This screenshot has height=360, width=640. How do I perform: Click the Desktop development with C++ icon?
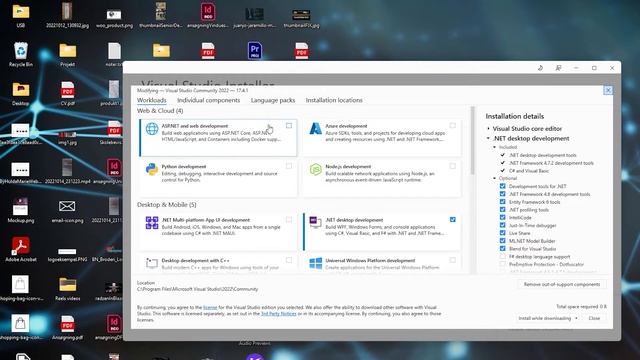tap(152, 263)
